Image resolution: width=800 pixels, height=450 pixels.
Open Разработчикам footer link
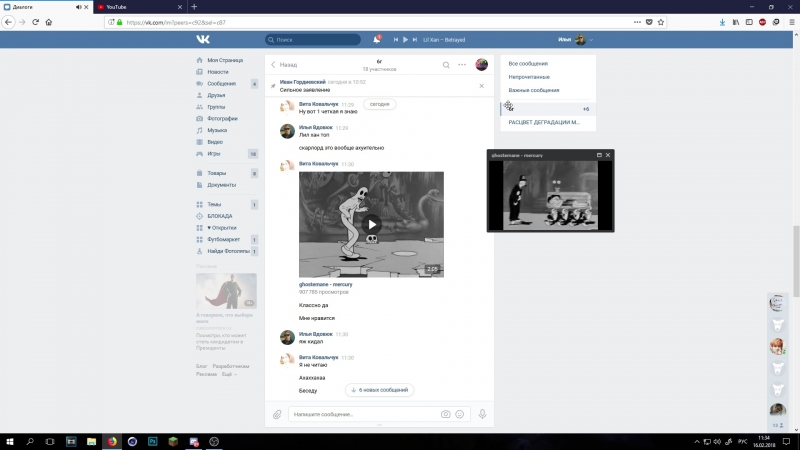click(231, 366)
